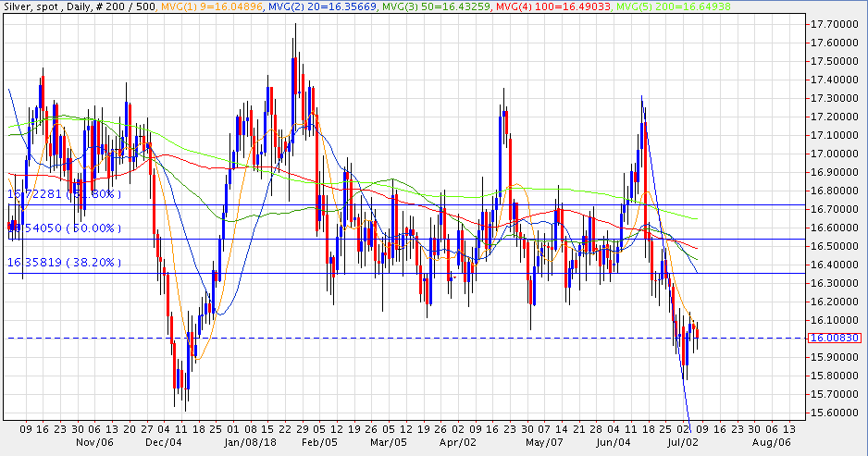Click the 17.10000 price axis label
Image resolution: width=868 pixels, height=456 pixels.
click(x=836, y=135)
